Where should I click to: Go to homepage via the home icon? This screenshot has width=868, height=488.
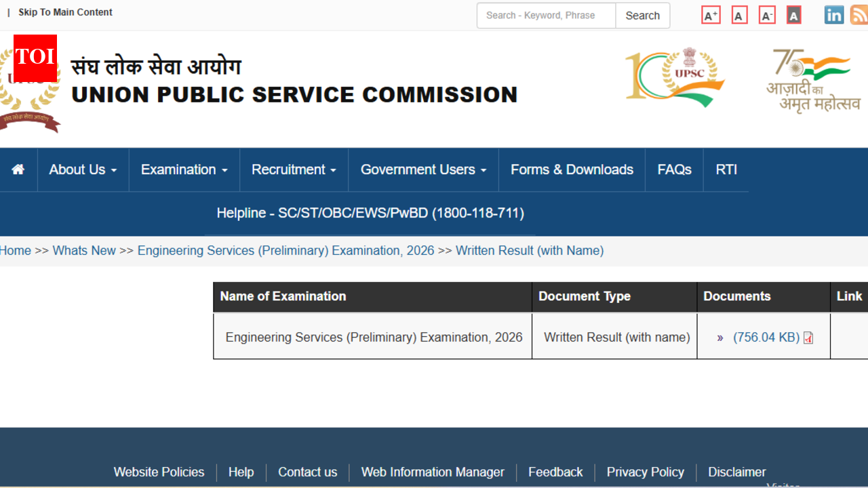click(18, 169)
